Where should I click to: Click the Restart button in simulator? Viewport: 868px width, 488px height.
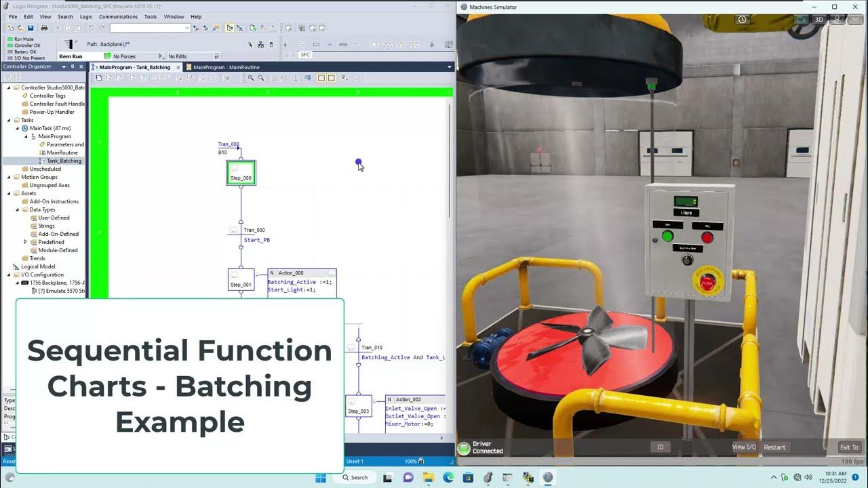pyautogui.click(x=774, y=447)
